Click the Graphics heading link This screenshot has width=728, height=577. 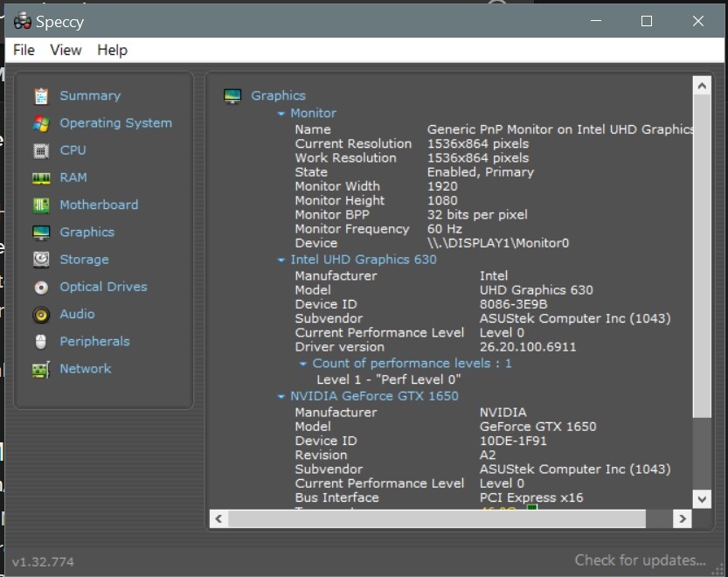coord(278,95)
